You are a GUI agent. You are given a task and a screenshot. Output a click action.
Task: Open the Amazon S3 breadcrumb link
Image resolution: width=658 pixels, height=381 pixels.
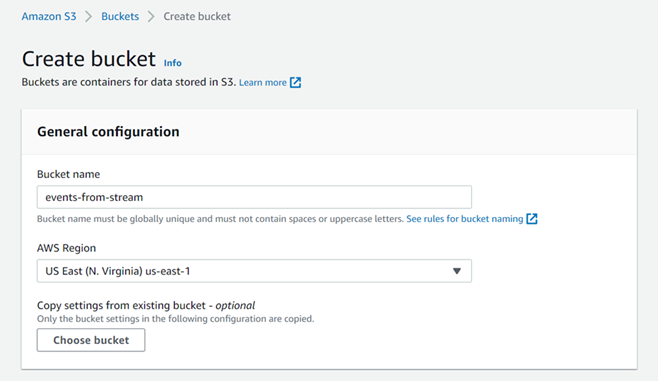[x=49, y=16]
